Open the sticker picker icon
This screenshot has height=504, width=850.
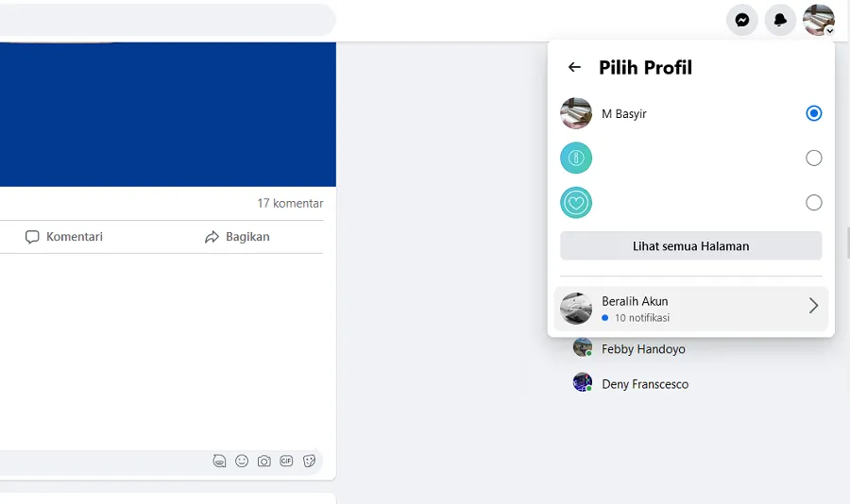tap(309, 462)
